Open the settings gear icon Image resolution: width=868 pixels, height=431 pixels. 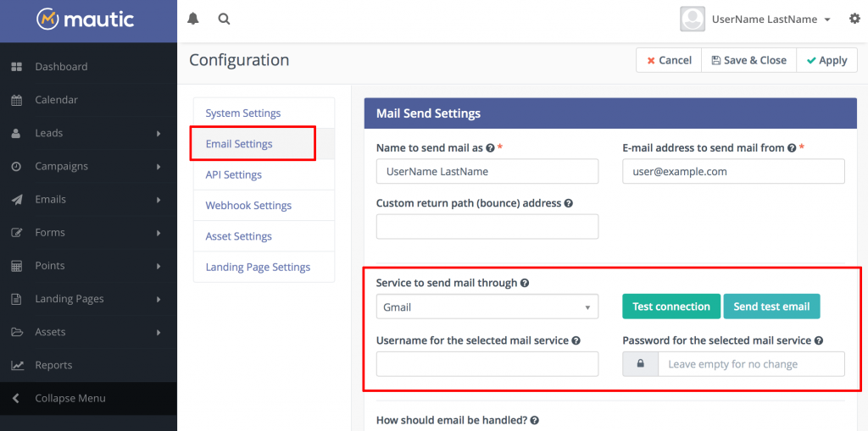click(x=854, y=19)
